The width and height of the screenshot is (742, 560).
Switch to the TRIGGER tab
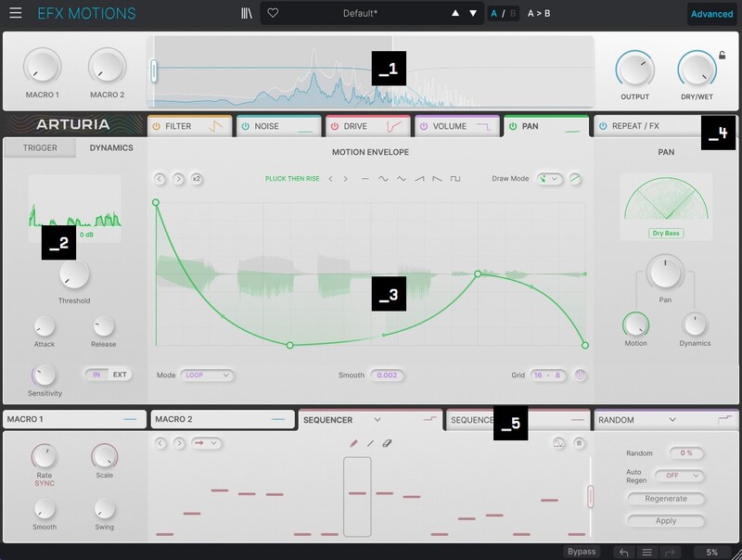[x=40, y=147]
